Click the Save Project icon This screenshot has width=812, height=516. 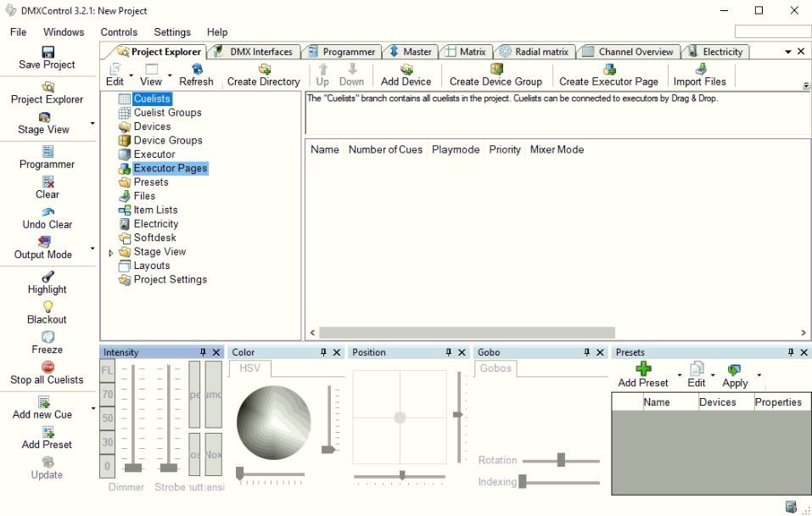(48, 52)
